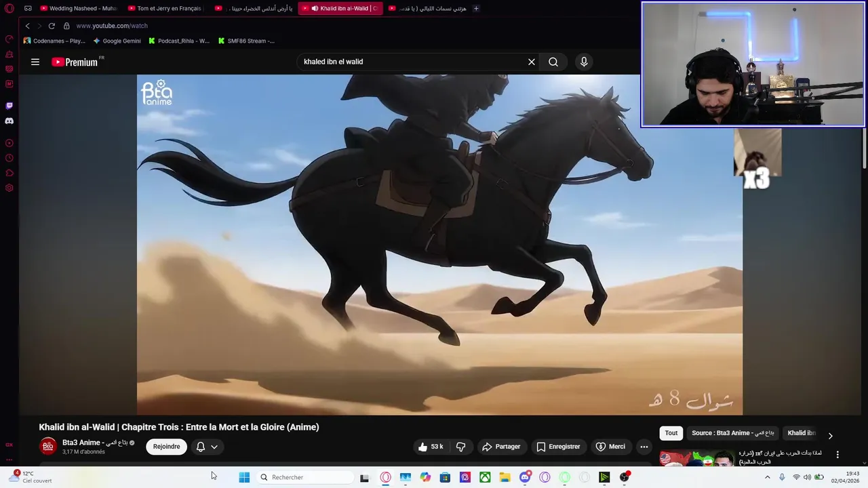Open the weather widget showing 12°C
Screen dimensions: 868x488
click(31, 477)
